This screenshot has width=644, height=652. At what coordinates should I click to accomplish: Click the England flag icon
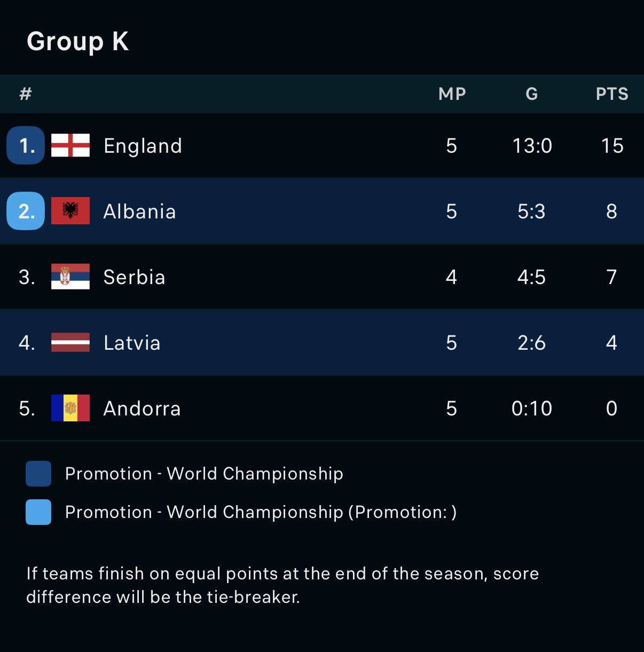coord(70,145)
